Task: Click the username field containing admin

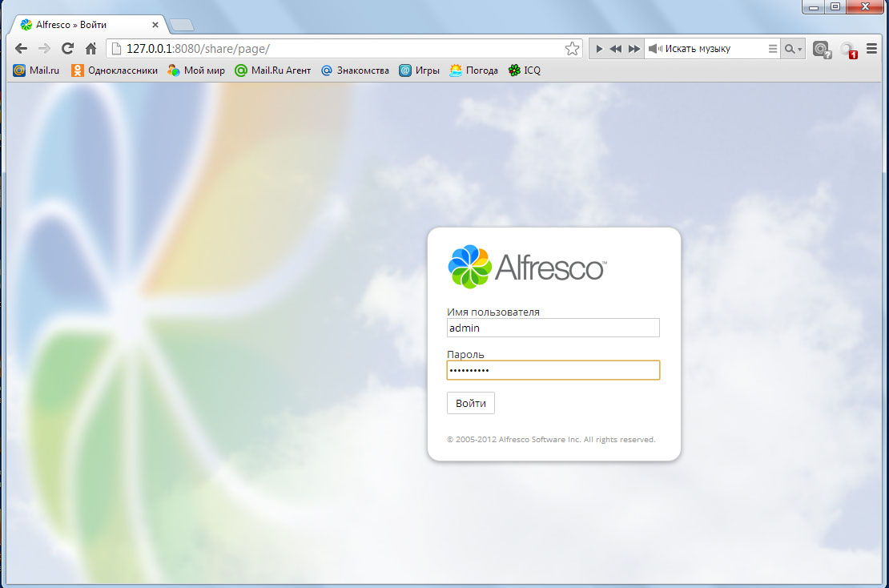Action: point(553,328)
